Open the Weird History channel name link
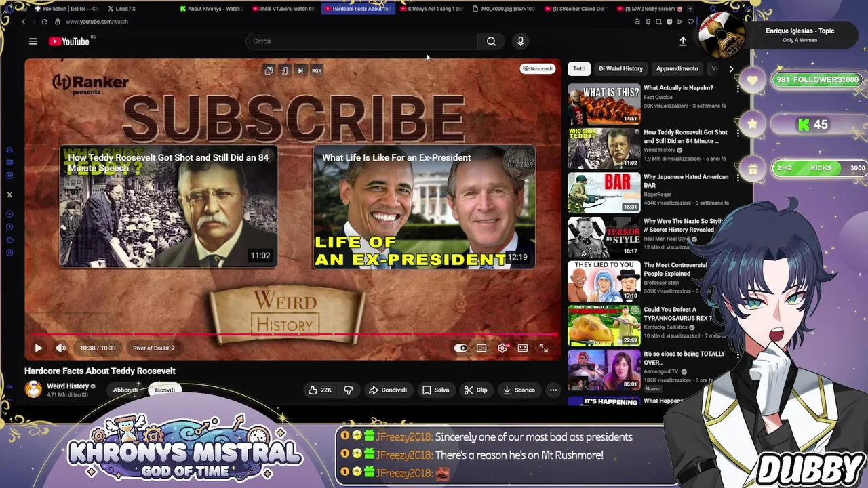The height and width of the screenshot is (488, 868). [68, 386]
